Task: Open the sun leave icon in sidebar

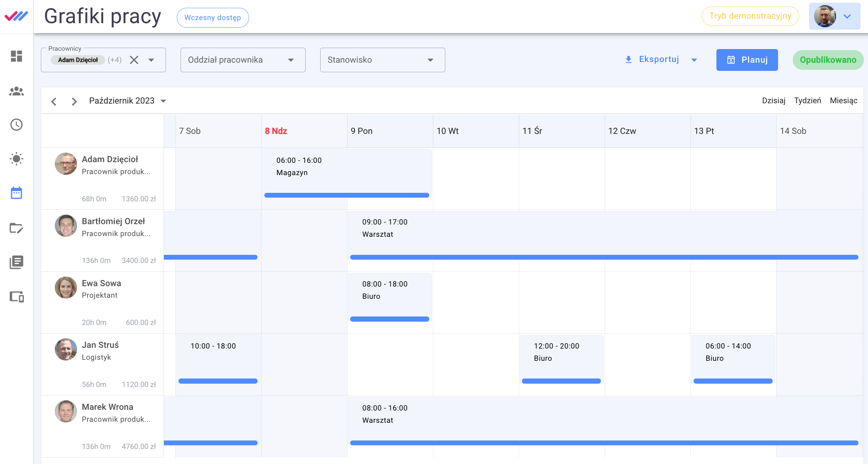Action: coord(16,159)
